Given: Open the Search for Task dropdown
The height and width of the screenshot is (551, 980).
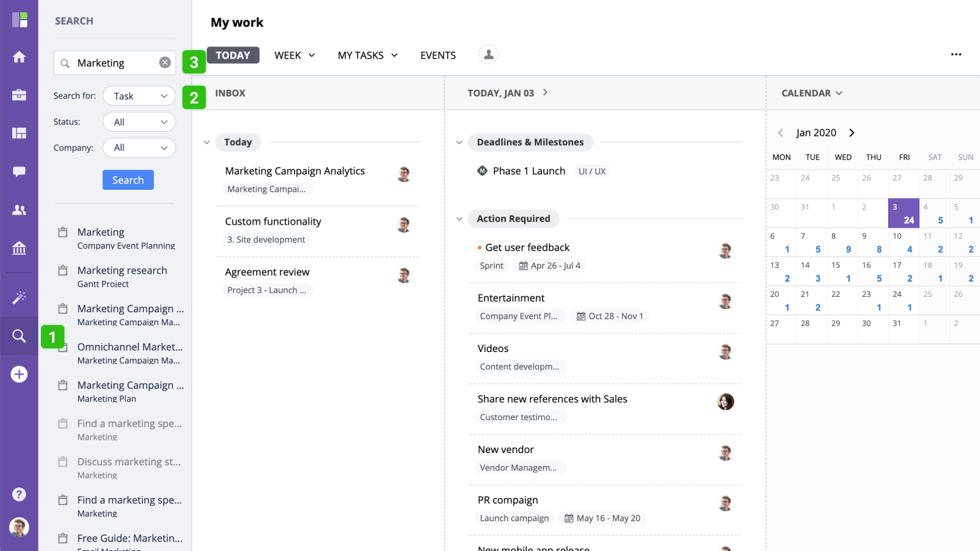Looking at the screenshot, I should pyautogui.click(x=139, y=96).
